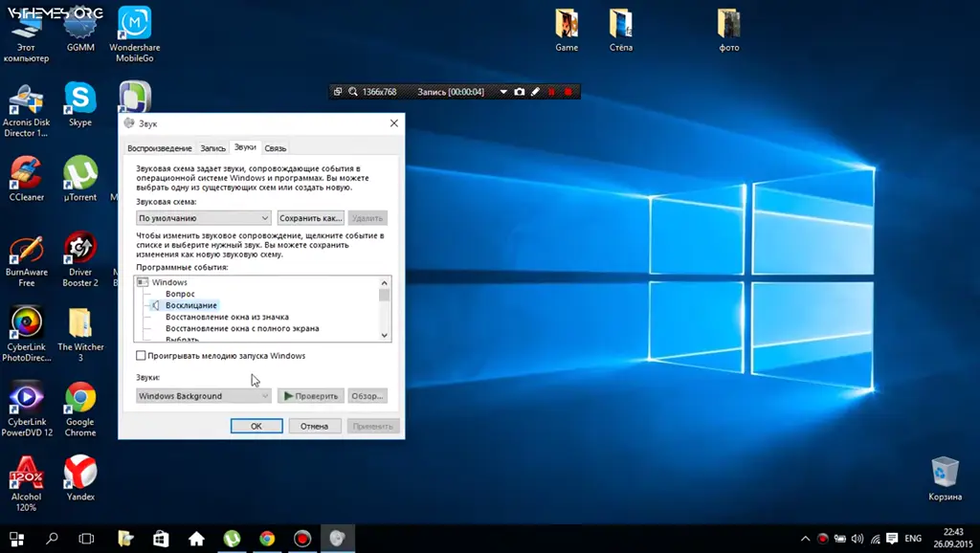Viewport: 980px width, 553px height.
Task: Select the CyberLink PowerDVD 12 icon
Action: click(26, 409)
